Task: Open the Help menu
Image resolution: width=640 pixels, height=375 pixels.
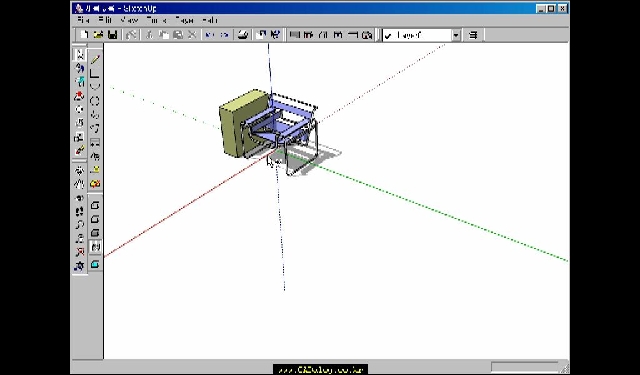Action: (210, 20)
